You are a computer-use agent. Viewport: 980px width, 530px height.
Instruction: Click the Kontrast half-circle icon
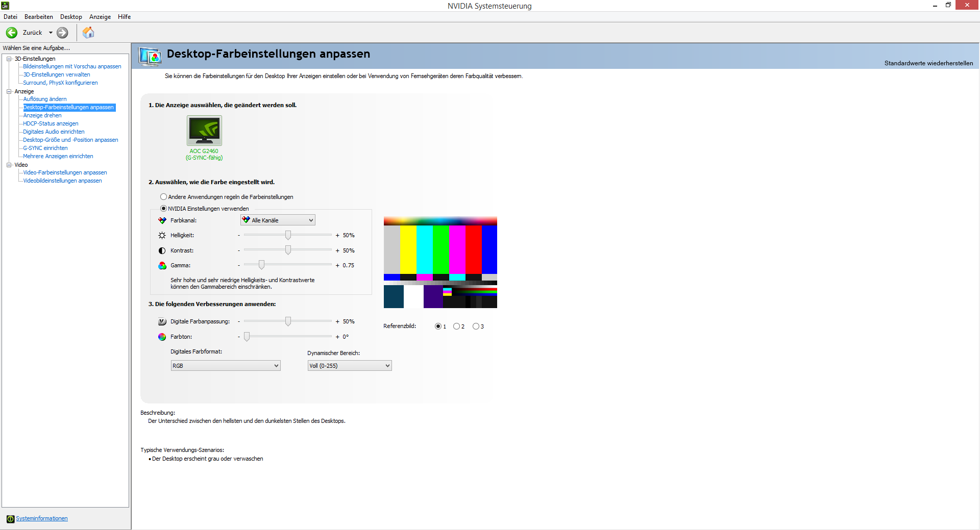[162, 250]
